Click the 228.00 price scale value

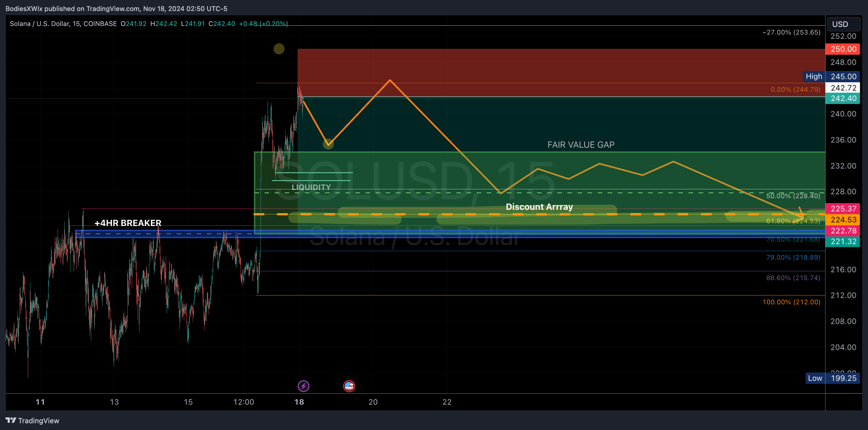[843, 191]
